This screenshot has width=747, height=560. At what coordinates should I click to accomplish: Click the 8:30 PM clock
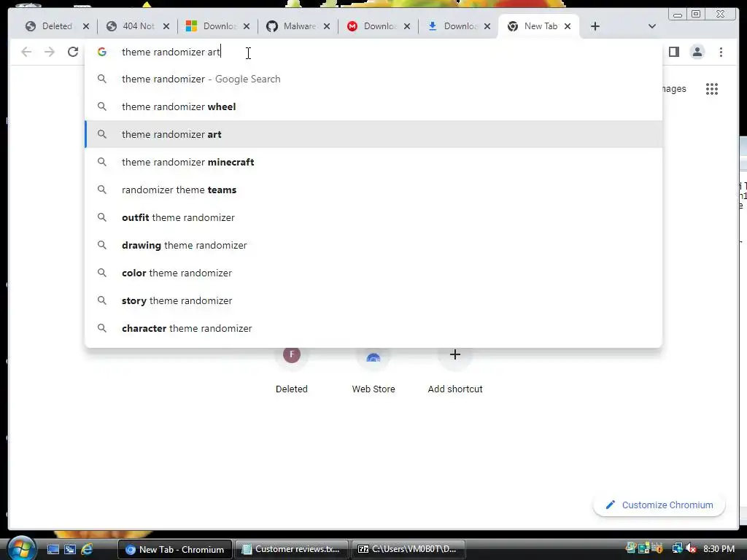(719, 549)
